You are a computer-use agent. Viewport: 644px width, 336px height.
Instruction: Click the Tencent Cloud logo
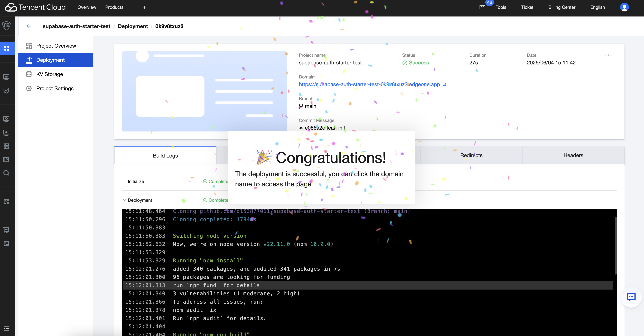[35, 7]
